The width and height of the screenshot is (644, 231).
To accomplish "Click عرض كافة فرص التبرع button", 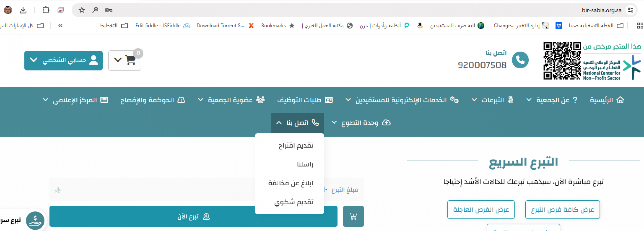I will pos(562,209).
